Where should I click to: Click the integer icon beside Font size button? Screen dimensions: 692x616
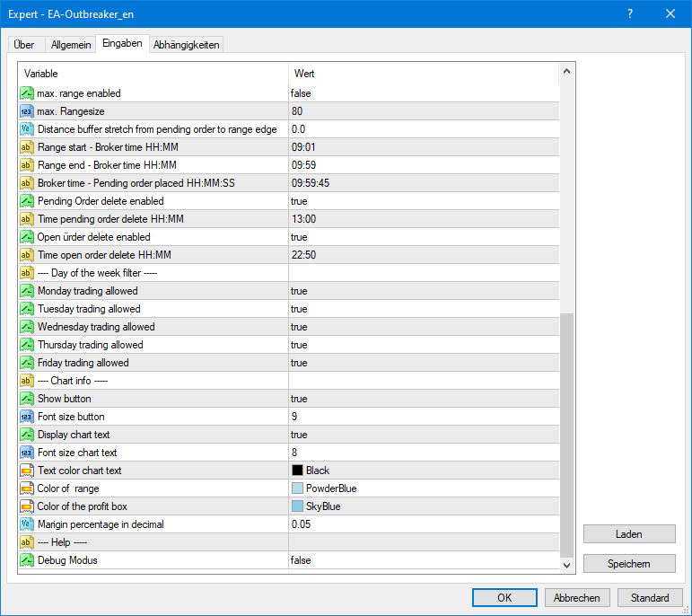[x=27, y=417]
